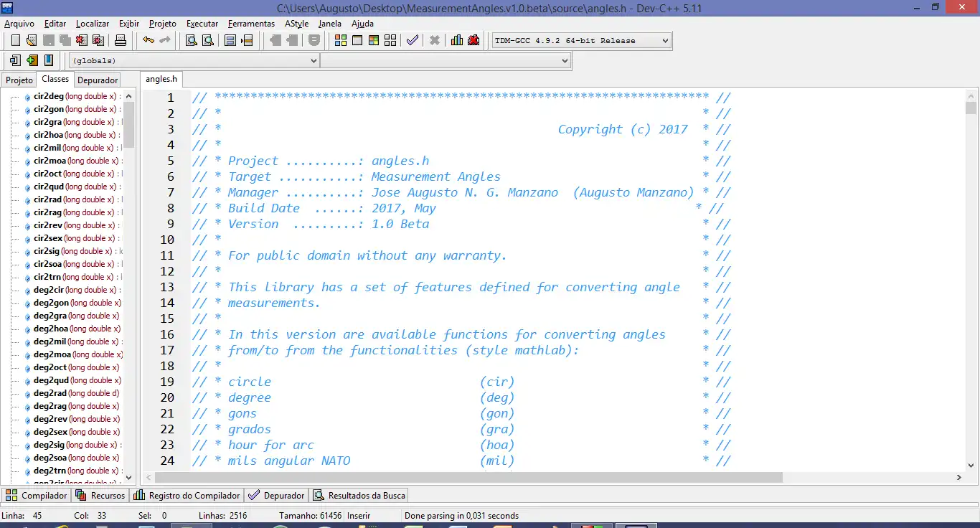The height and width of the screenshot is (528, 980).
Task: Click the editor horizontal scrollbar left arrow
Action: 149,477
